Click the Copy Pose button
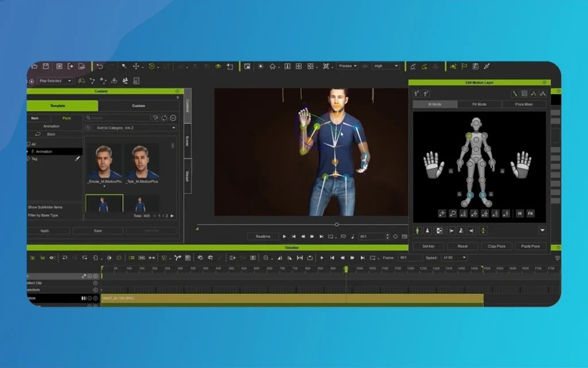The width and height of the screenshot is (588, 368). [496, 246]
